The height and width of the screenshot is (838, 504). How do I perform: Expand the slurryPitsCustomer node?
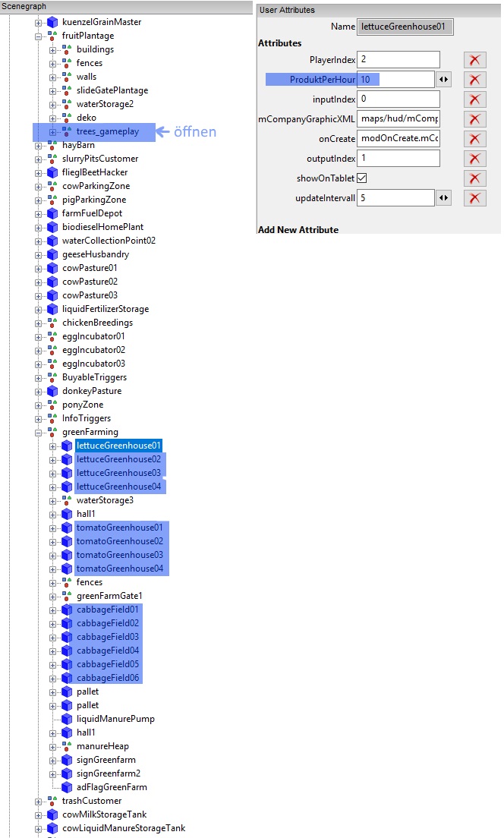(39, 159)
